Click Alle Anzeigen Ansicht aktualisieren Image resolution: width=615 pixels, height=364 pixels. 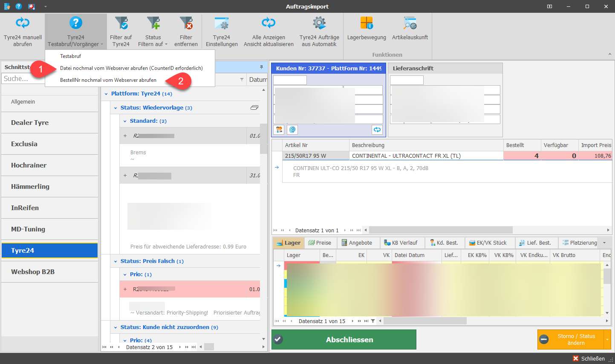(x=269, y=32)
